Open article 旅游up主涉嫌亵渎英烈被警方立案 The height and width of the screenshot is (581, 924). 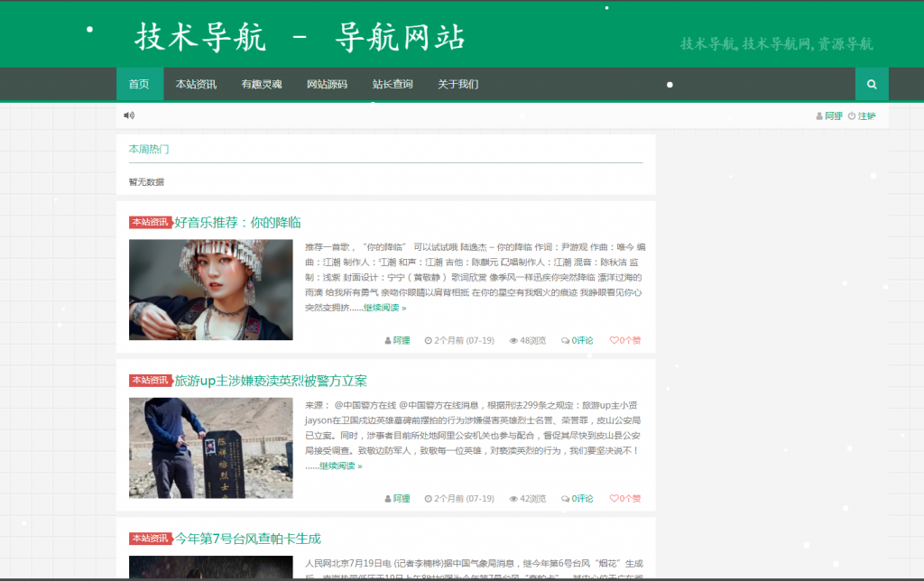click(271, 381)
